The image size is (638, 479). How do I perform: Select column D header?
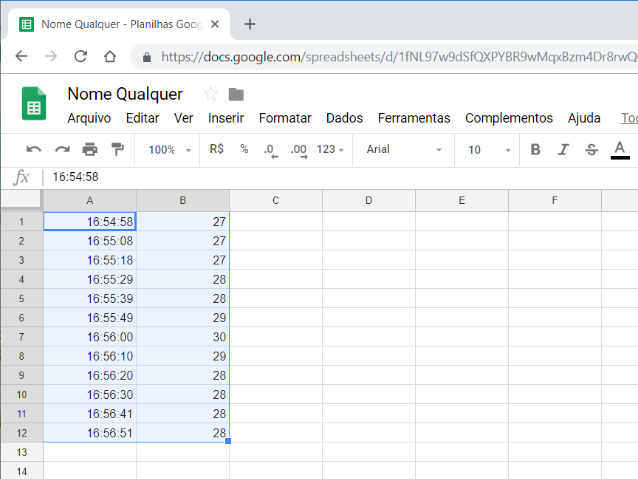tap(369, 200)
